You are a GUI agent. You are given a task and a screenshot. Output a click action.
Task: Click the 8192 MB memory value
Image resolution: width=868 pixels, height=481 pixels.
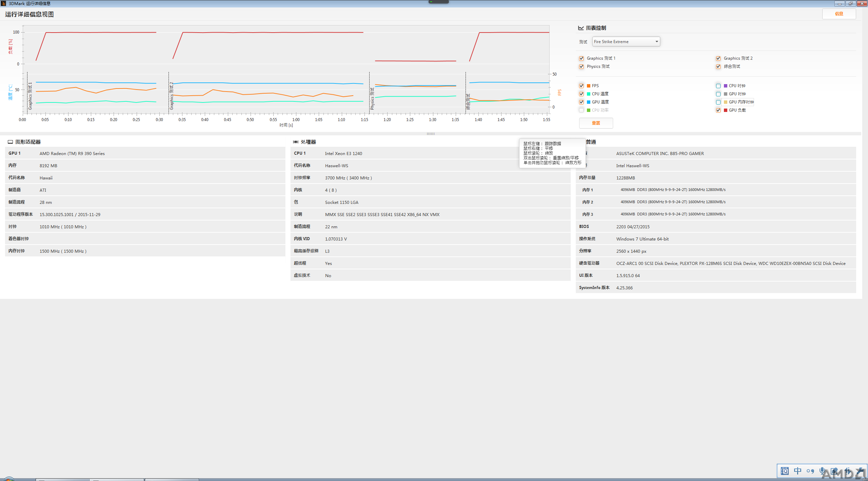click(48, 166)
